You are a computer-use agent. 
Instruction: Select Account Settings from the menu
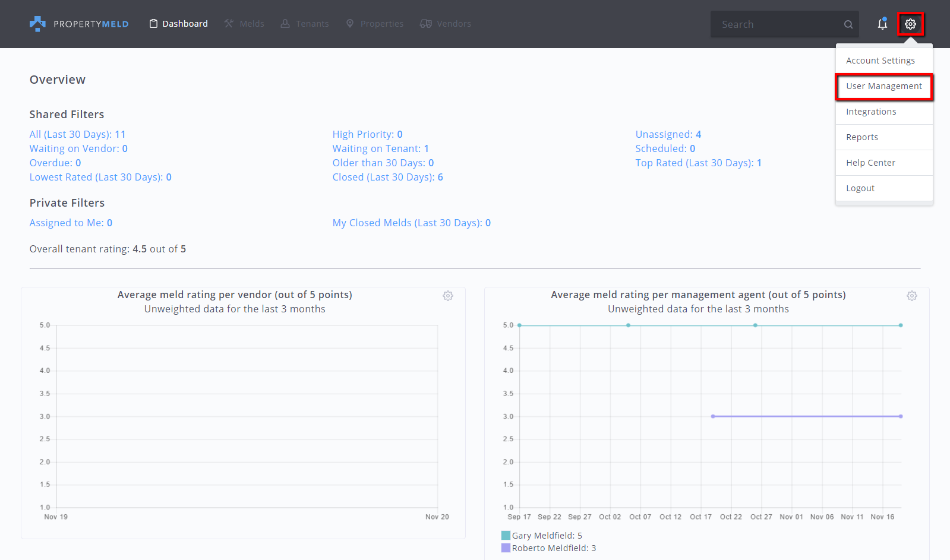point(884,61)
